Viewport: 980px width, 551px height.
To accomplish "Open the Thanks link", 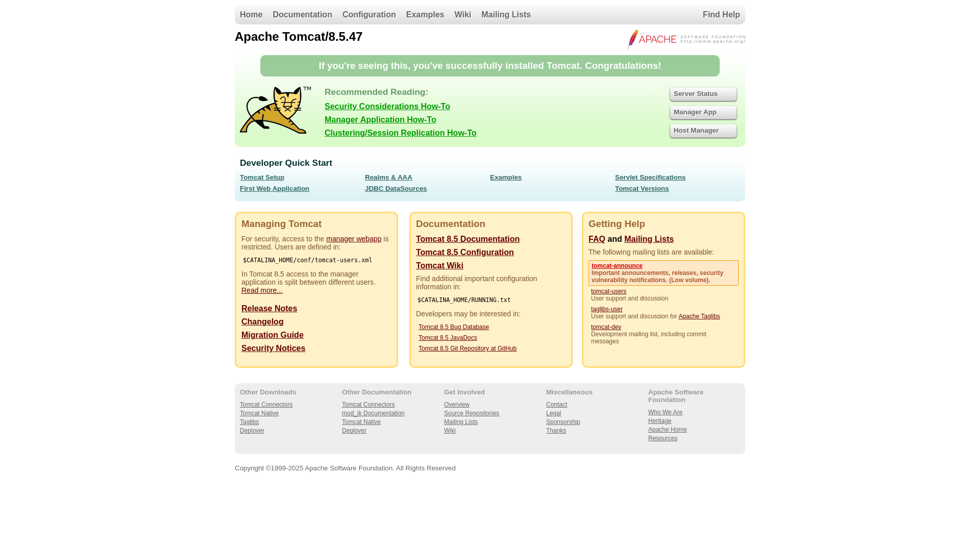I will (x=556, y=431).
